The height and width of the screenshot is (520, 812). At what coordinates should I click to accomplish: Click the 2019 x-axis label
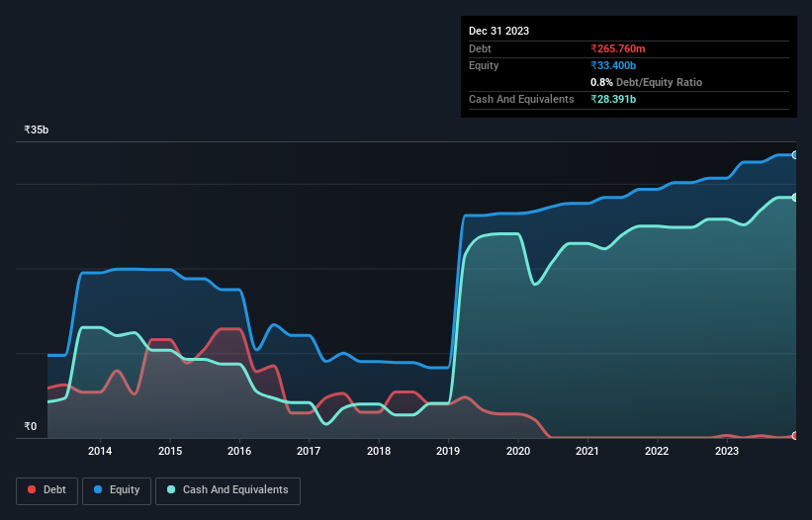[448, 451]
